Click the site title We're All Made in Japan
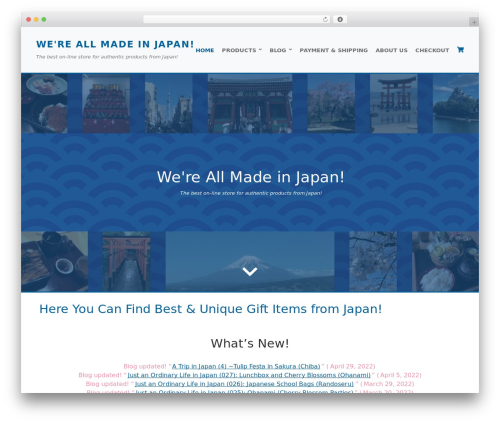This screenshot has width=500, height=423. click(x=115, y=44)
